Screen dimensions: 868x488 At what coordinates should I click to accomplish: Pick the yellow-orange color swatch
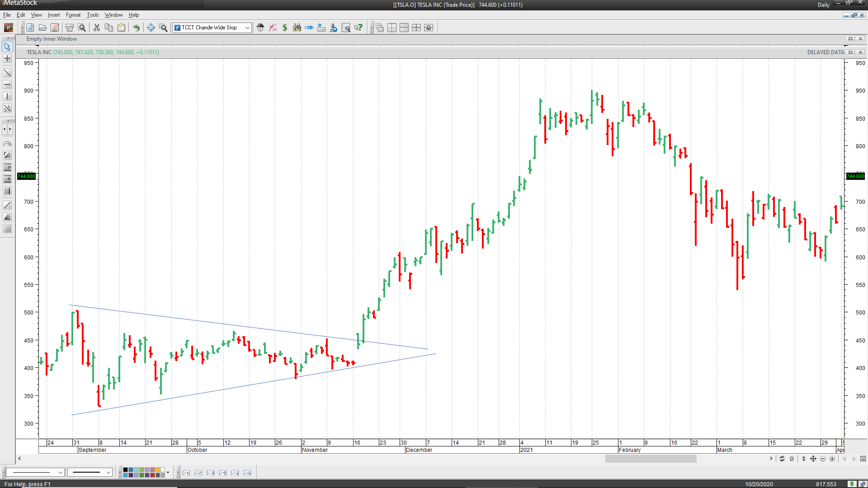tap(158, 470)
